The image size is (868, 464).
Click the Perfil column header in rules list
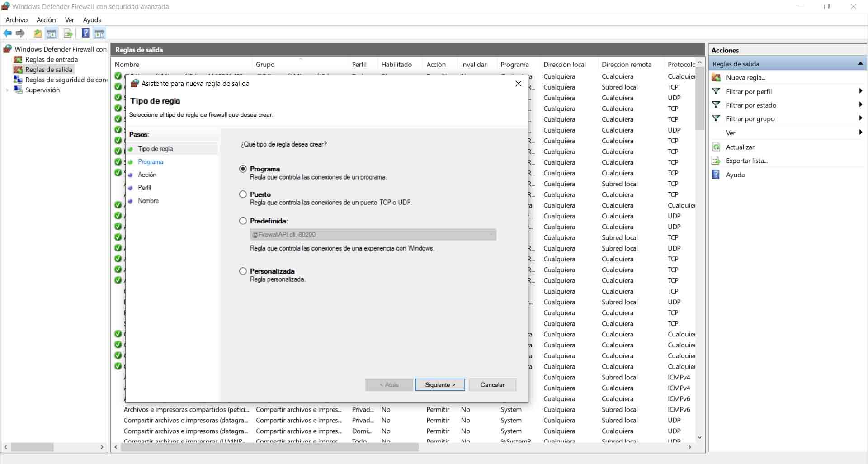[363, 64]
